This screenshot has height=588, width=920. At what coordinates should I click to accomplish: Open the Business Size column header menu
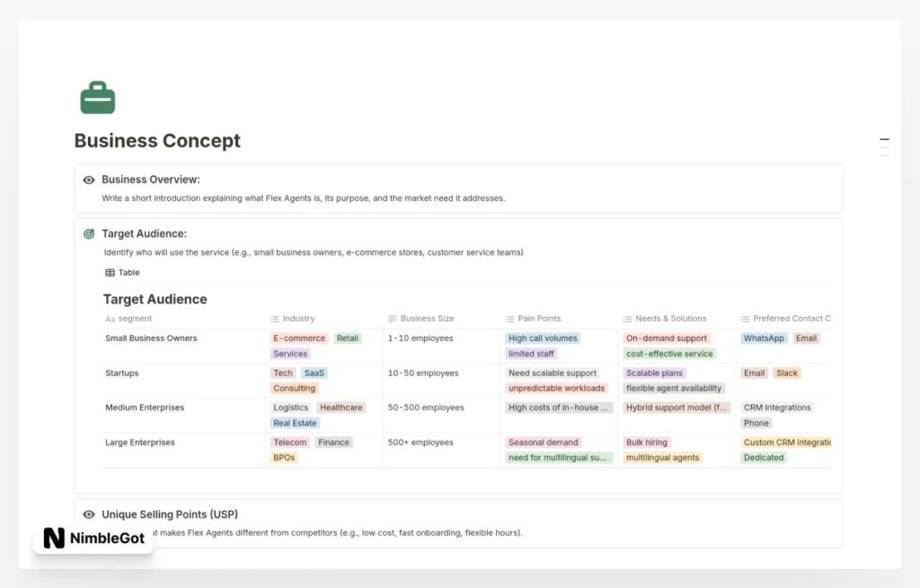coord(427,319)
